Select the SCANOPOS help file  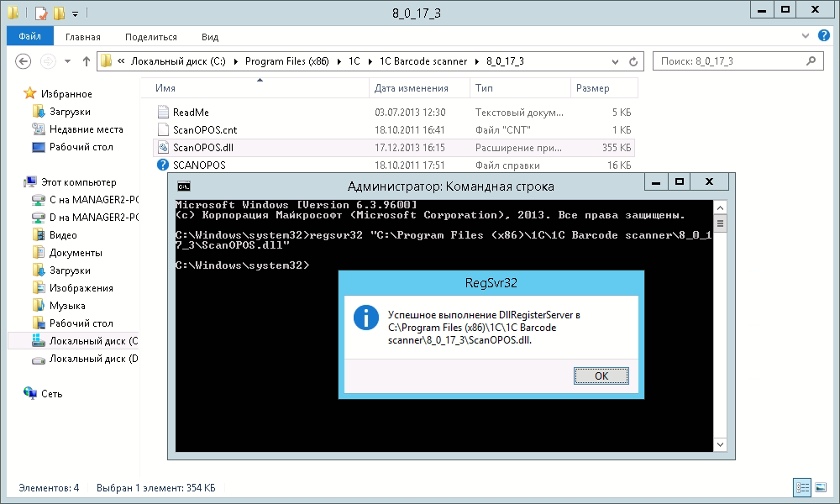click(x=198, y=165)
